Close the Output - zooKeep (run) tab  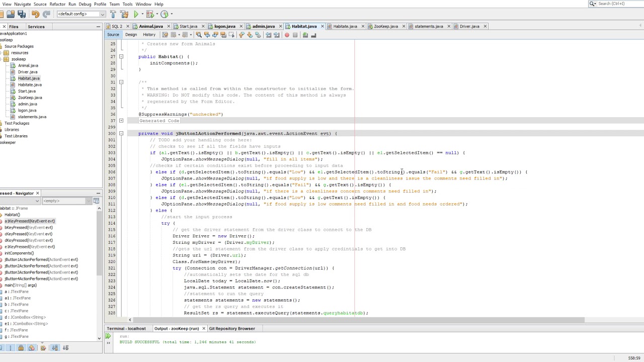tap(204, 328)
